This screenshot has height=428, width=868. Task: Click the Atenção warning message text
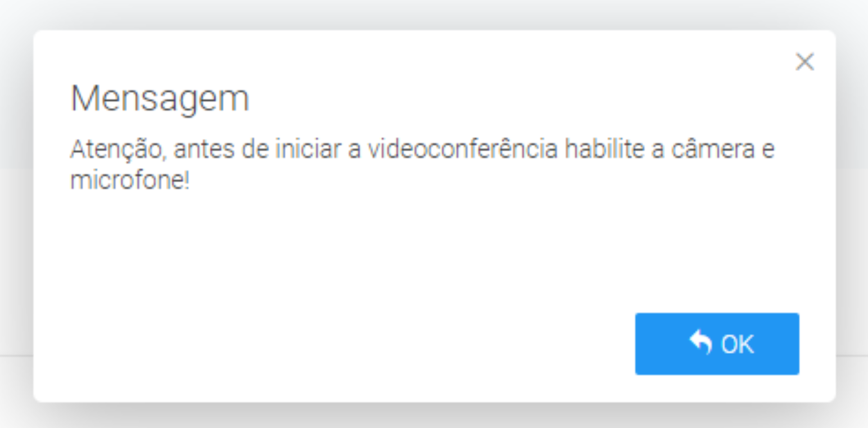(422, 166)
